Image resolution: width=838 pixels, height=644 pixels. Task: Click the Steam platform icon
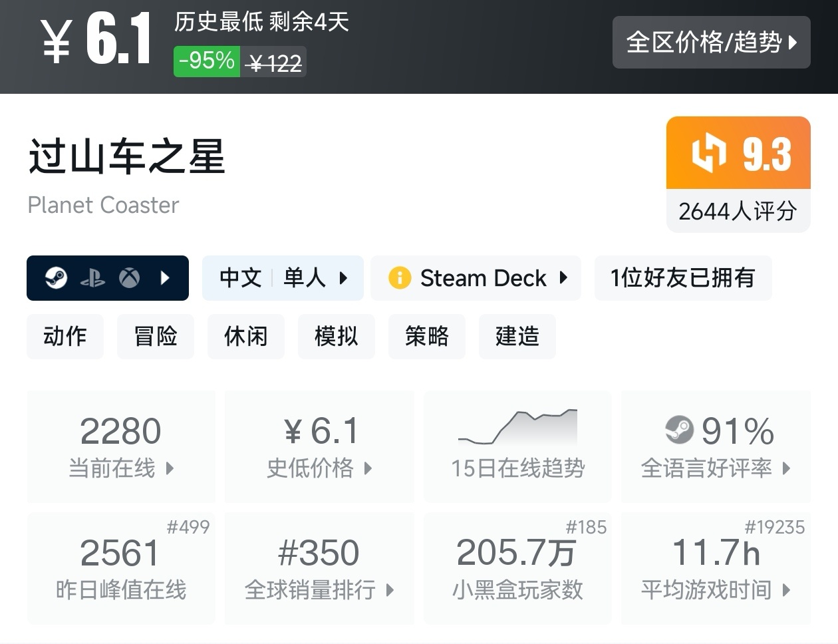[56, 277]
